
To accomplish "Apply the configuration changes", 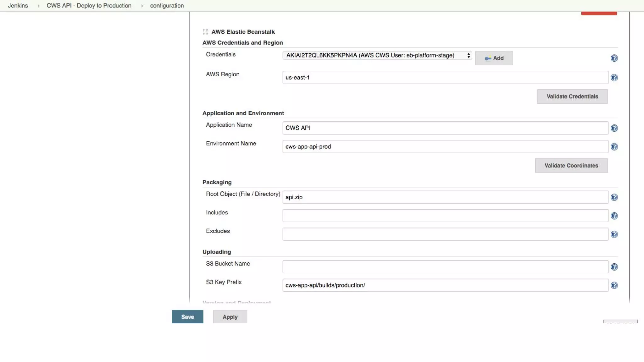I will click(230, 317).
